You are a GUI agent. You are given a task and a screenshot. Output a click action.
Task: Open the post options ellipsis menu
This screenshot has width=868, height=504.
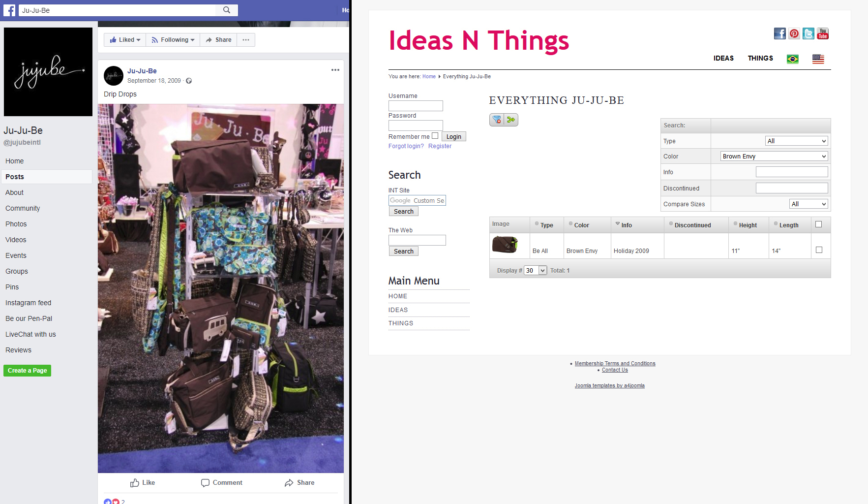[335, 70]
